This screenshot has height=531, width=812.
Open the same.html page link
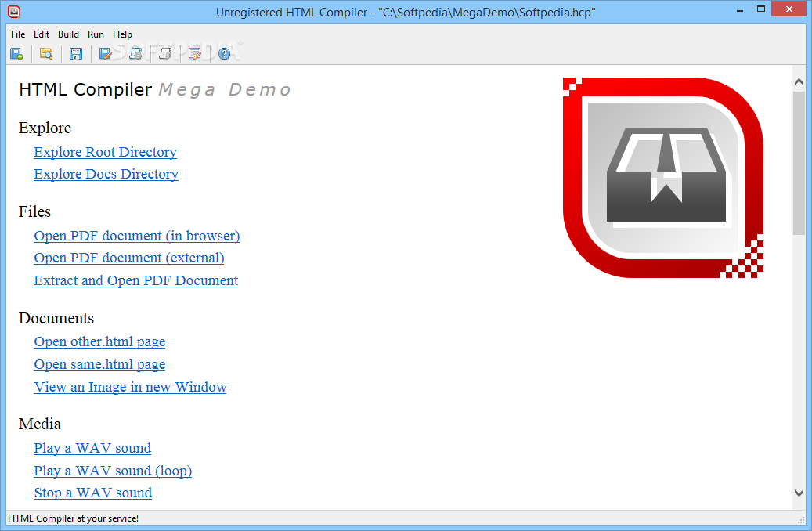tap(99, 365)
